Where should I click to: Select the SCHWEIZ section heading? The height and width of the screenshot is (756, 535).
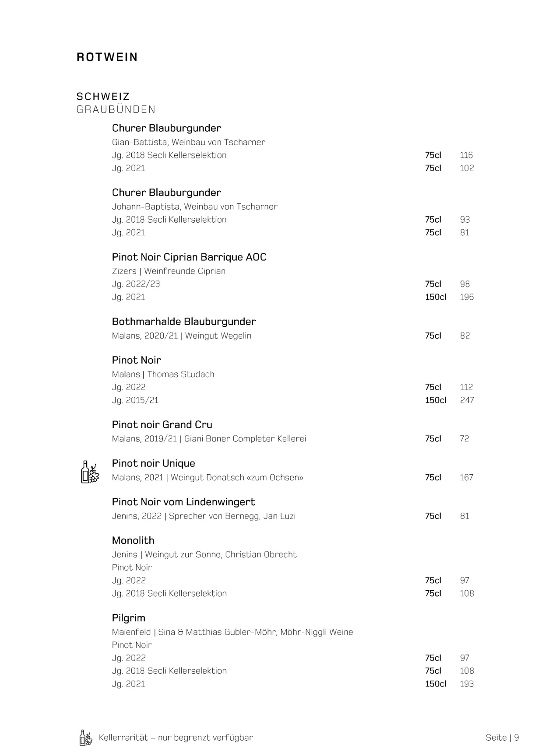[x=103, y=96]
